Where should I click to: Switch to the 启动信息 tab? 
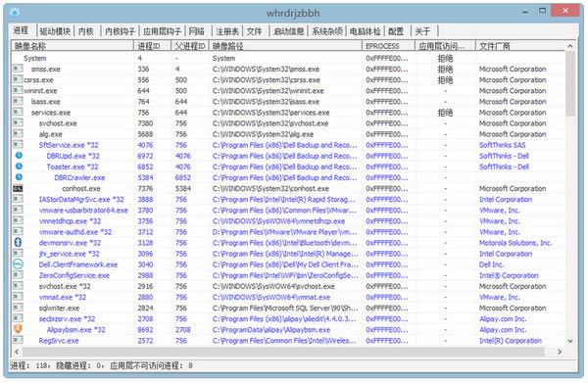[288, 31]
